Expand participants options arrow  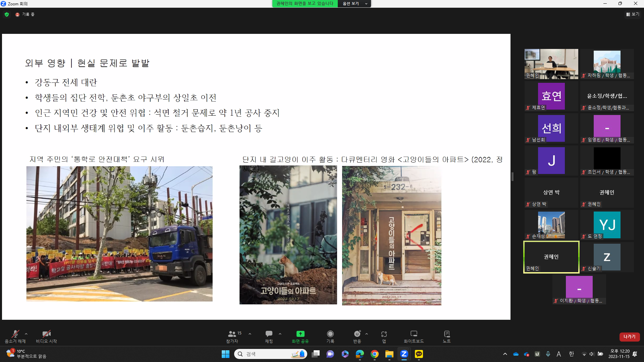pyautogui.click(x=250, y=334)
